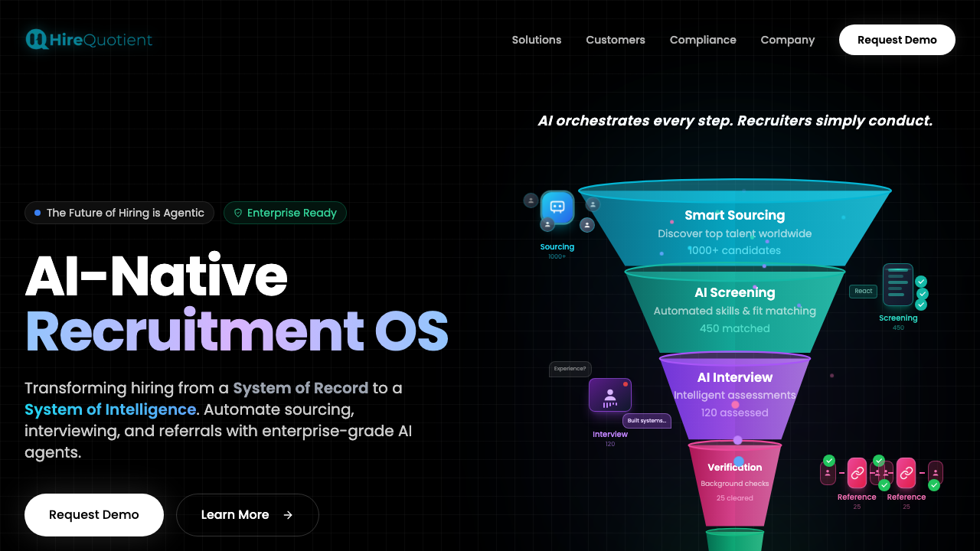
Task: Click the AI Interview funnel stage
Action: [734, 394]
